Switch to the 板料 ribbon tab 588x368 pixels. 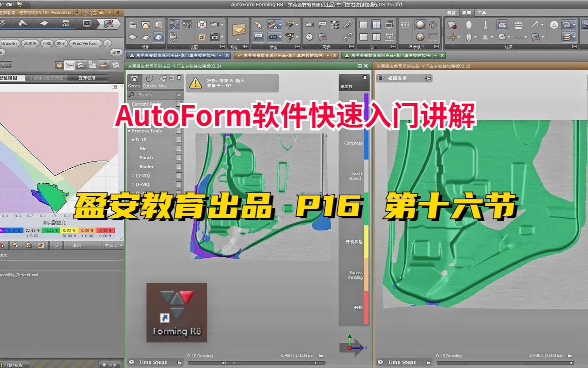[467, 13]
